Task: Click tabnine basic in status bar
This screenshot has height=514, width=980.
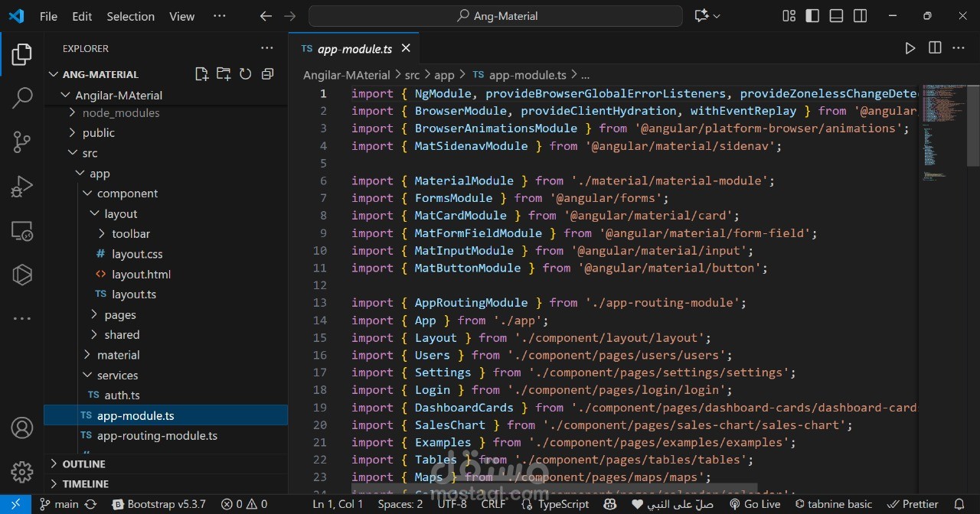Action: click(833, 504)
